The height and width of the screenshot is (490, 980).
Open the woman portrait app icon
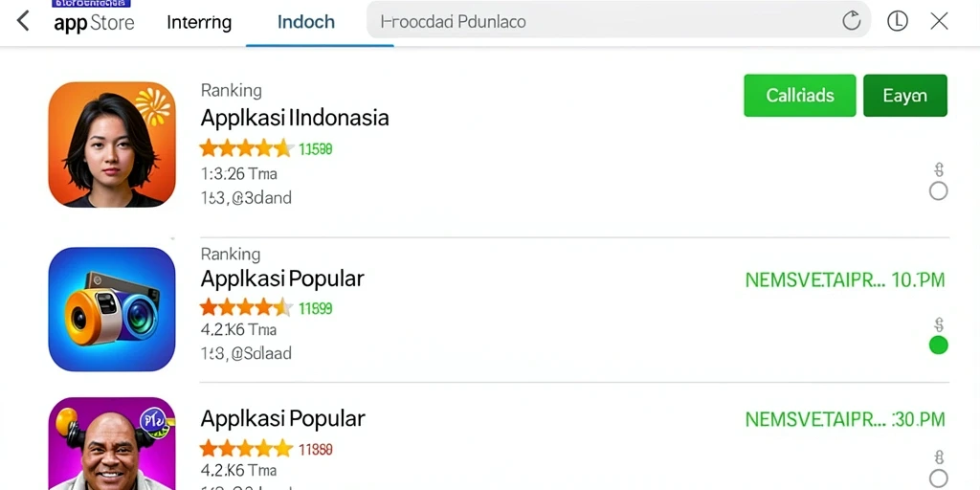coord(112,145)
